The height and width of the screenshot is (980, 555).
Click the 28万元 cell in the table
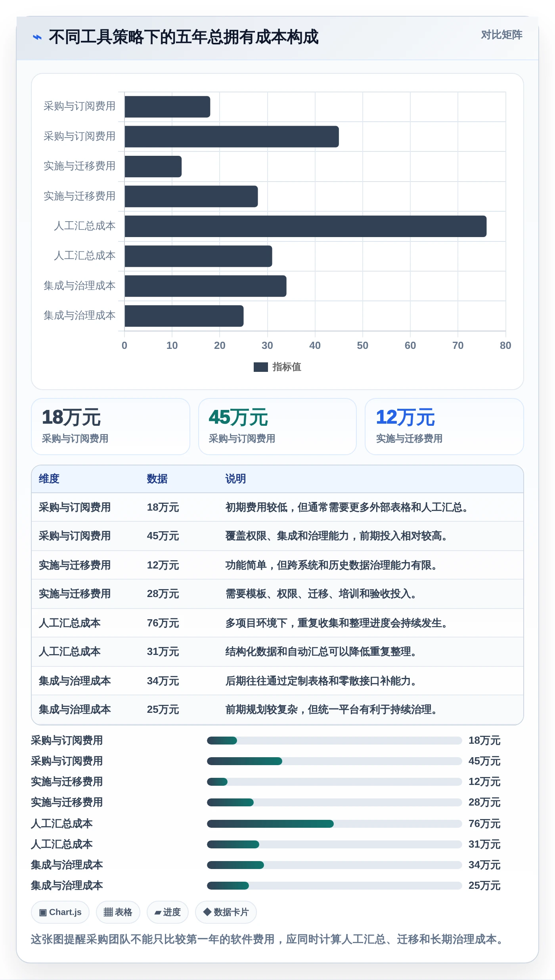click(163, 594)
